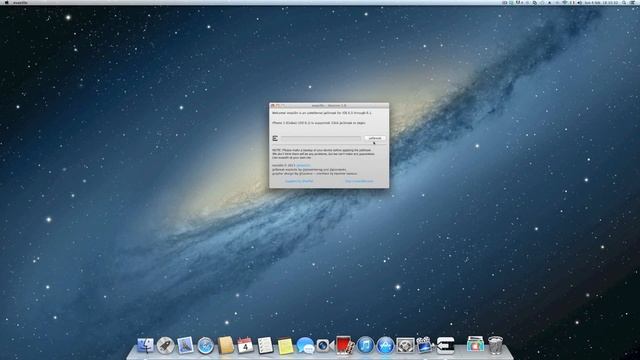640x360 pixels.
Task: Open Notification Center icon in menu bar
Action: [x=633, y=2]
